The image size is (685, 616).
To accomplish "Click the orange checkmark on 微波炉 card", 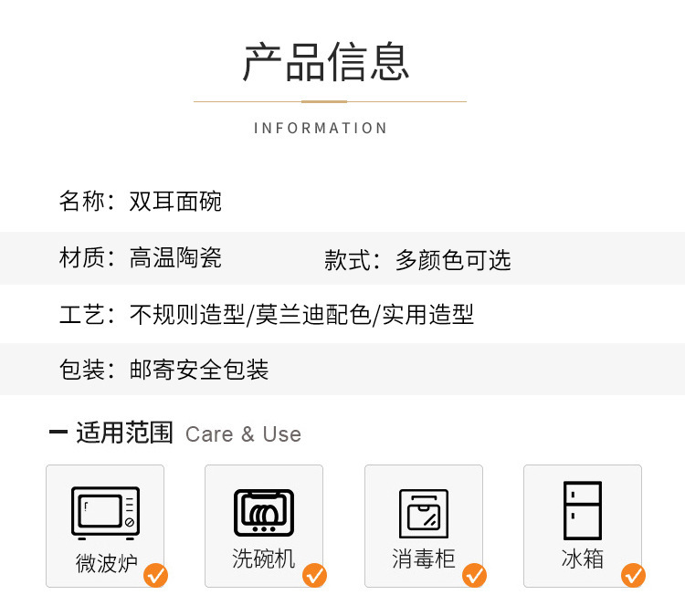I will coord(156,575).
